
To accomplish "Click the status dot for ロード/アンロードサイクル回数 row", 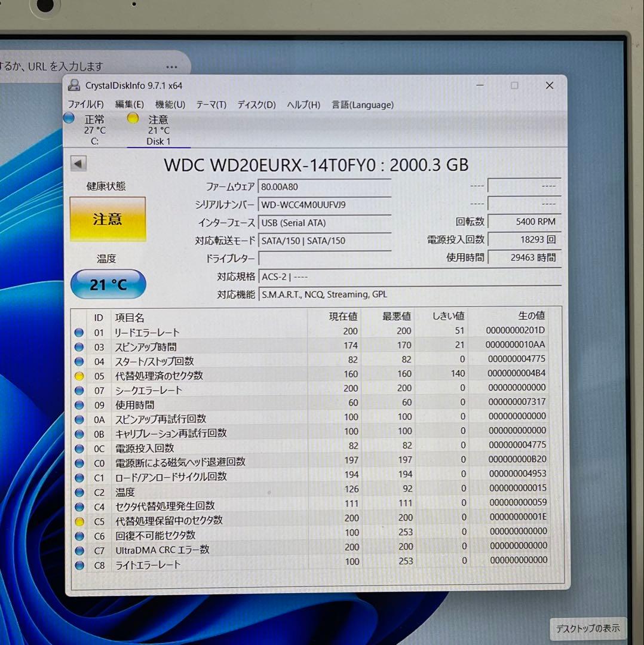I will coord(79,478).
